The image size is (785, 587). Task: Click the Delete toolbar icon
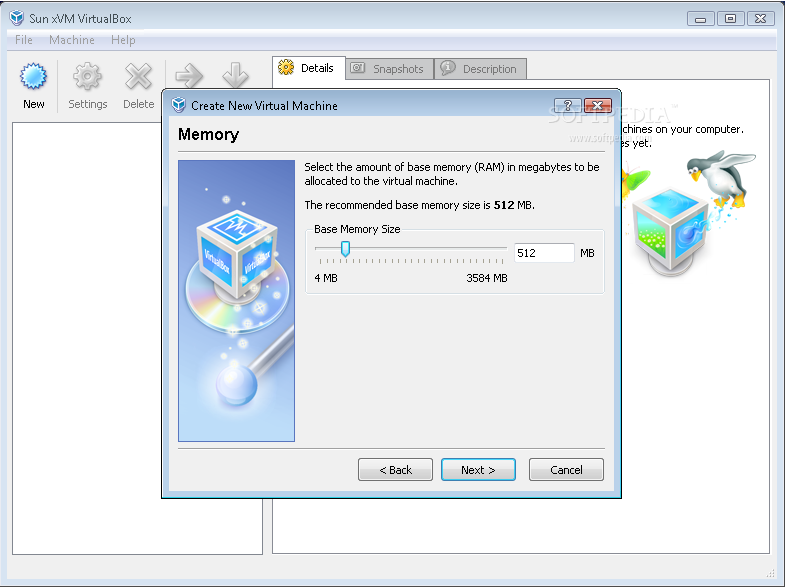click(138, 76)
